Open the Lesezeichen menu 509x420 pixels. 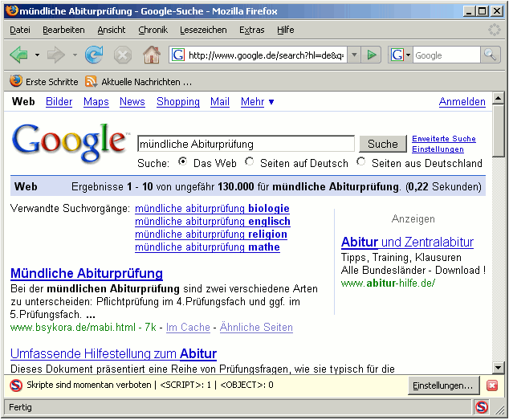click(203, 30)
